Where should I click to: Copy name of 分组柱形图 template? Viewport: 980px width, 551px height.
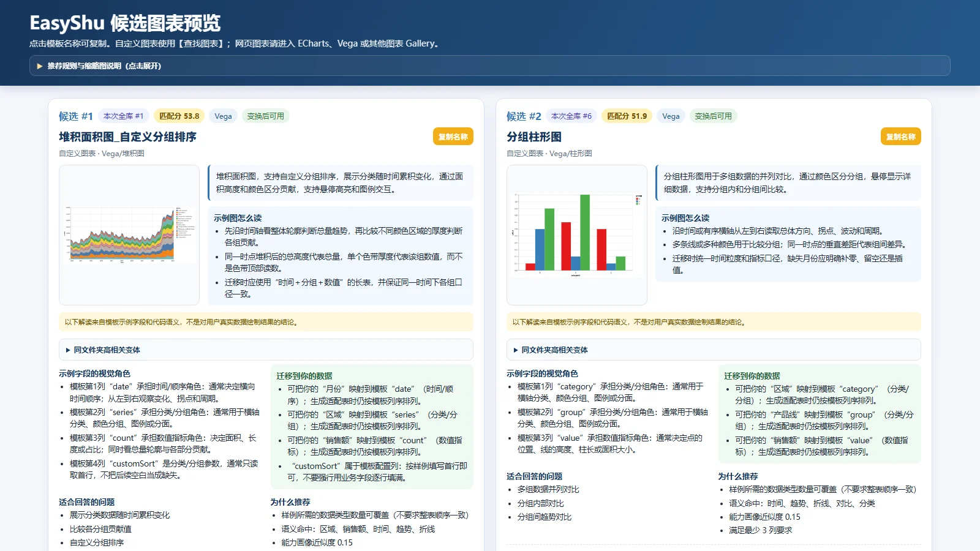point(900,137)
